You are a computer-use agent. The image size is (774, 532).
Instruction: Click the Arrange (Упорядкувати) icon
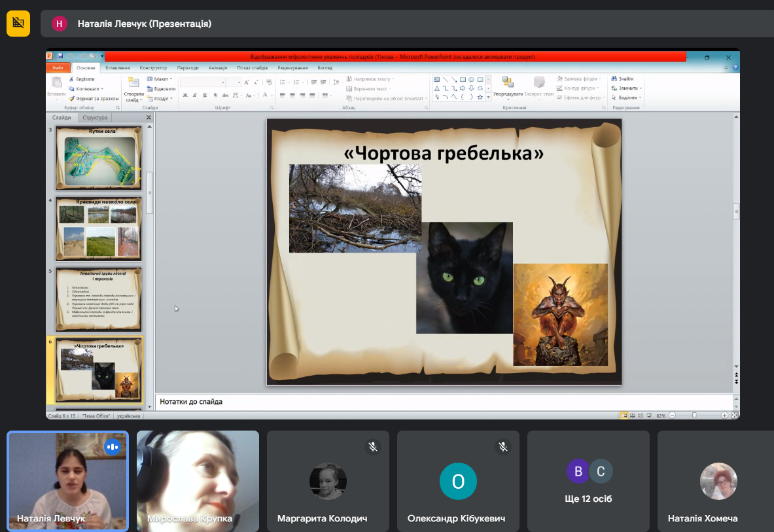click(507, 82)
